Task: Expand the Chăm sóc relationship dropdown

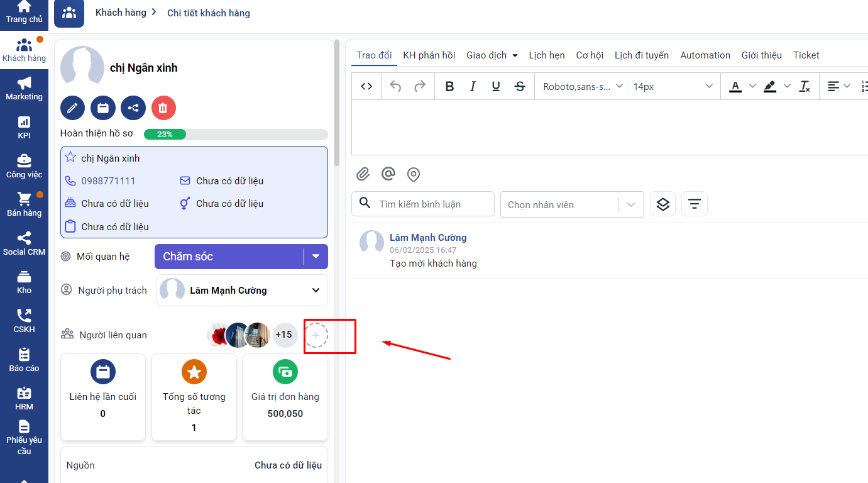Action: pos(316,257)
